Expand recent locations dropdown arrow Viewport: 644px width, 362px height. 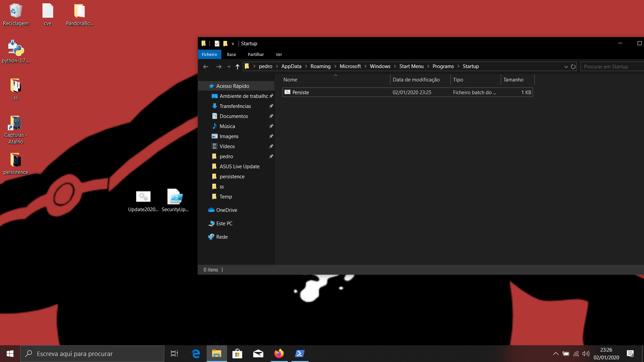click(x=229, y=67)
